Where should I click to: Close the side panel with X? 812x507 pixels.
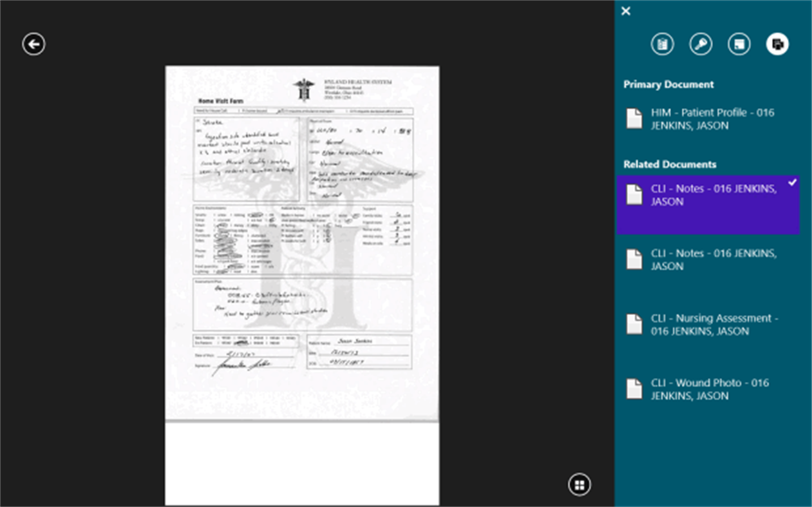(x=626, y=11)
